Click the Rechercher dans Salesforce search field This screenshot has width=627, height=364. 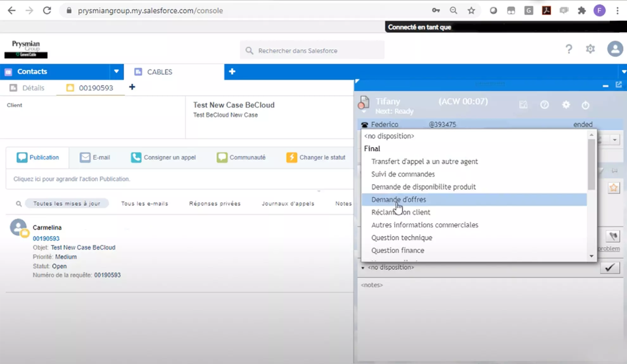pyautogui.click(x=312, y=50)
